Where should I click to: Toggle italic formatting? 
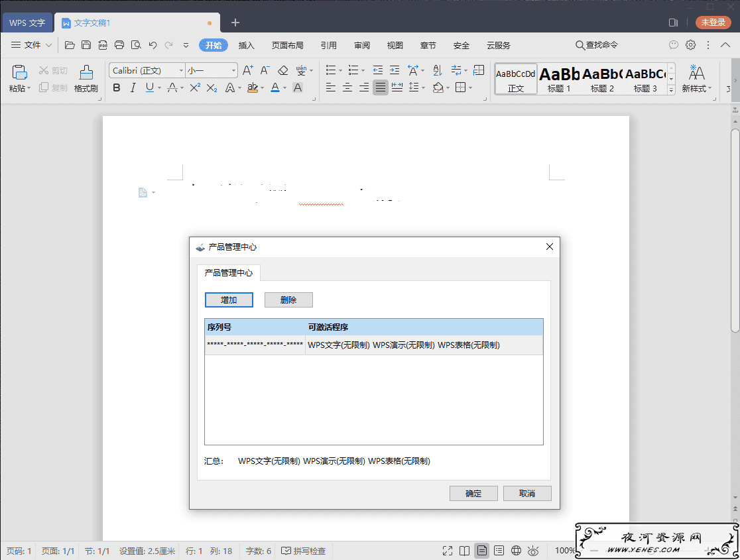133,87
